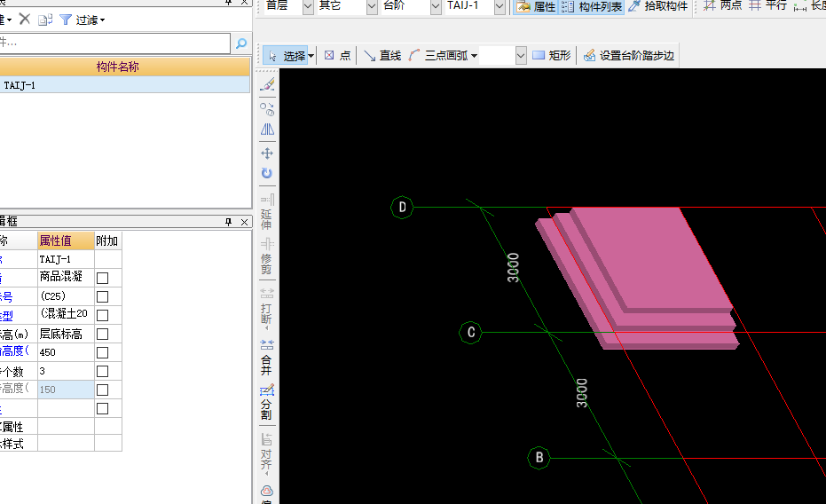Open the 过滤 filter menu
Image resolution: width=826 pixels, height=504 pixels.
coord(83,20)
